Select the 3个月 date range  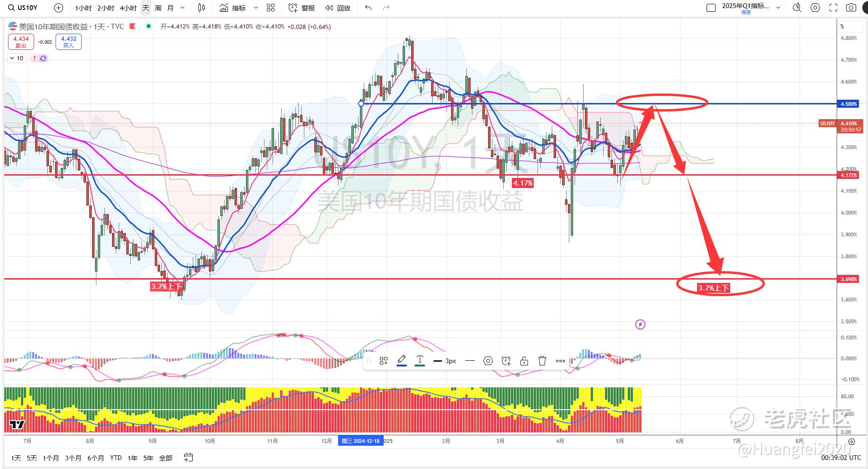[73, 458]
